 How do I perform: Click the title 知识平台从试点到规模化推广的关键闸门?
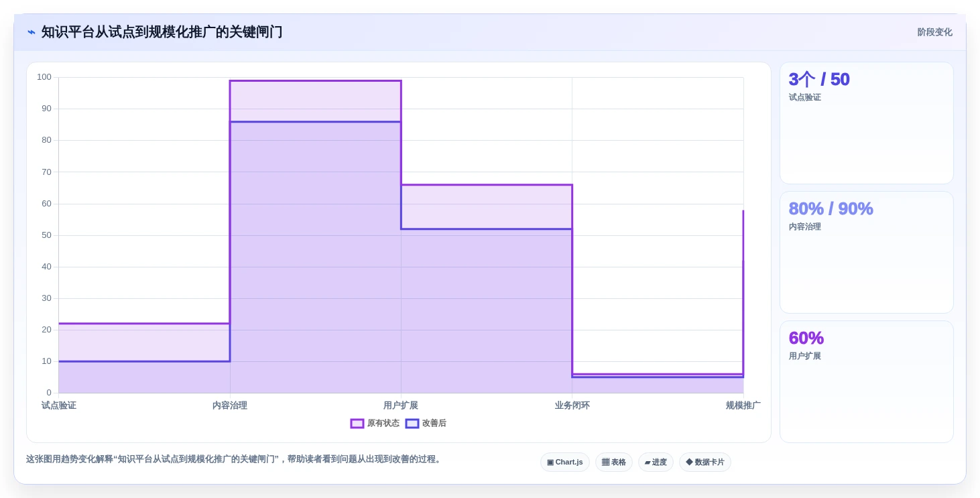tap(162, 32)
